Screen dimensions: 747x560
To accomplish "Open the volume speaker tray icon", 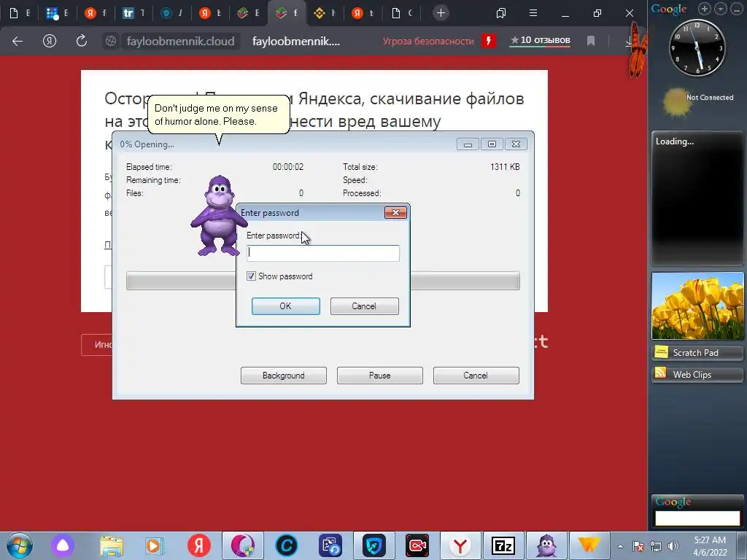I will point(673,546).
